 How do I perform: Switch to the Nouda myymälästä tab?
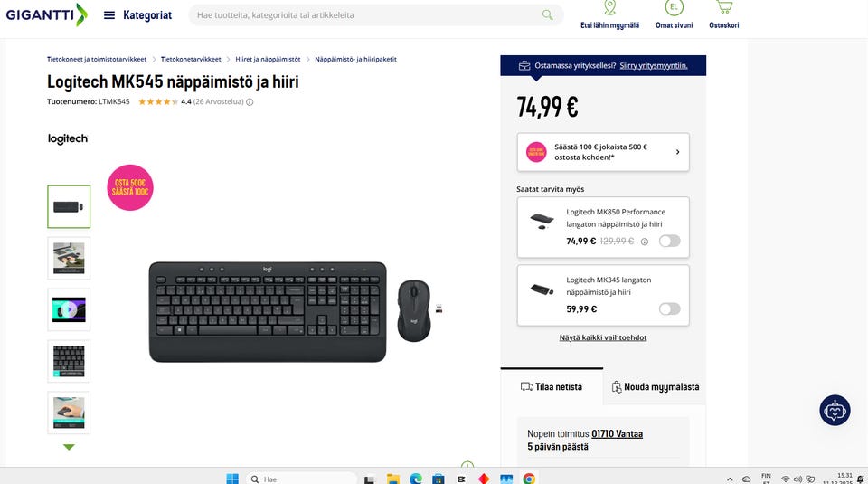click(655, 387)
